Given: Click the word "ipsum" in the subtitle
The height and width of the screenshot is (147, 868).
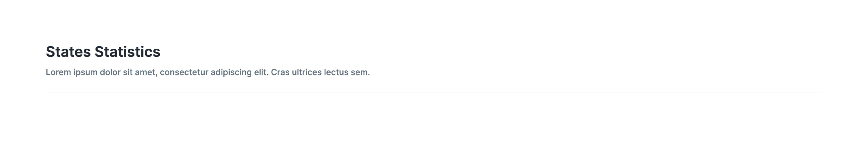Looking at the screenshot, I should [85, 73].
